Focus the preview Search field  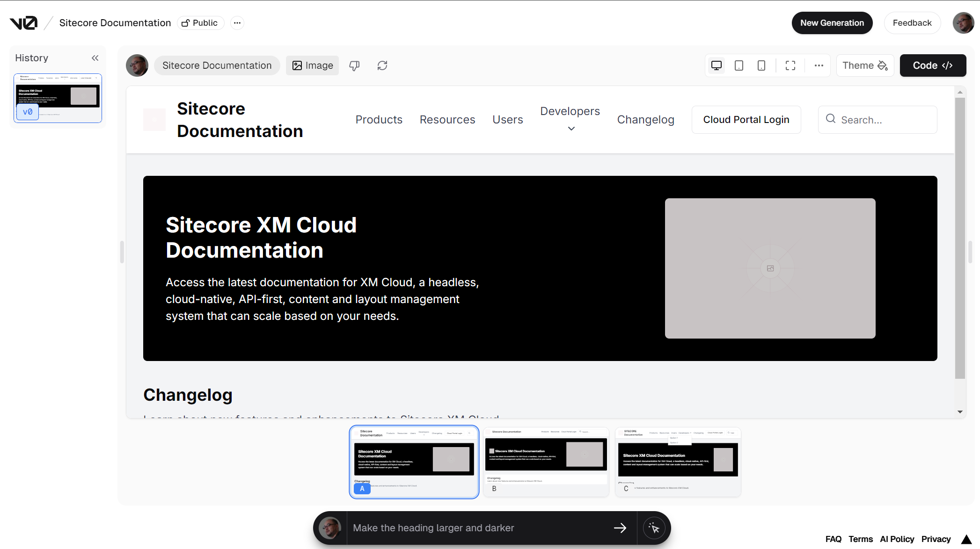(x=878, y=120)
